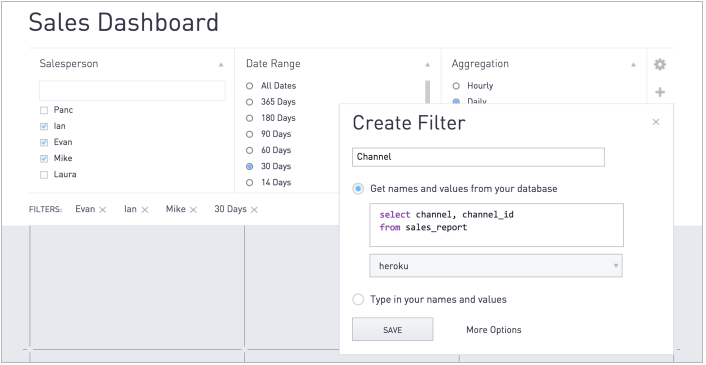The width and height of the screenshot is (706, 365).
Task: Select the 90 Days radio option
Action: 249,134
